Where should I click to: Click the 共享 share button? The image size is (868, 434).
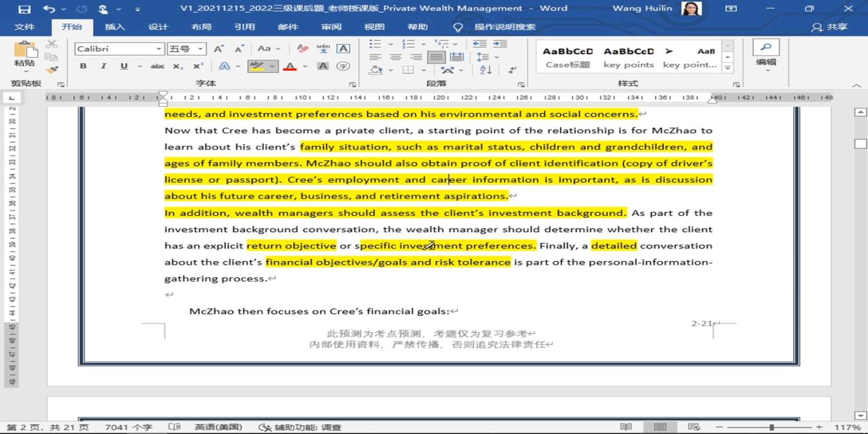830,27
